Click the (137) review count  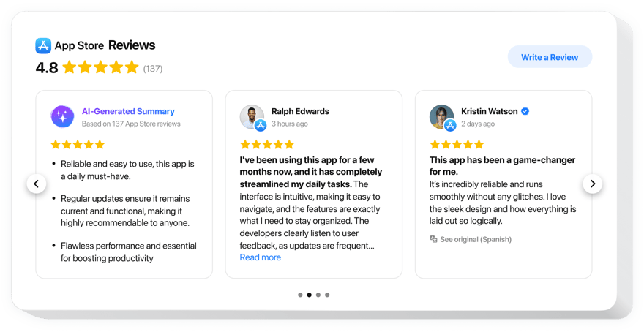[153, 69]
